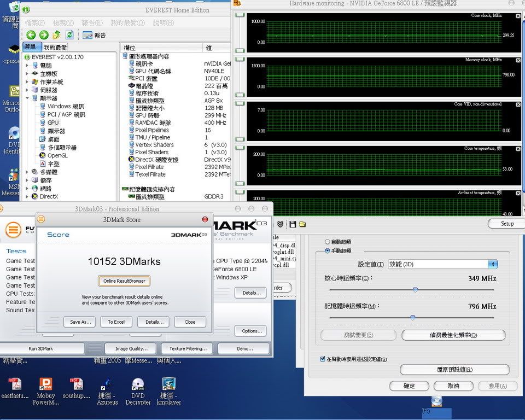Refresh the EVEREST page with the Refresh icon
The height and width of the screenshot is (420, 525).
pyautogui.click(x=69, y=35)
